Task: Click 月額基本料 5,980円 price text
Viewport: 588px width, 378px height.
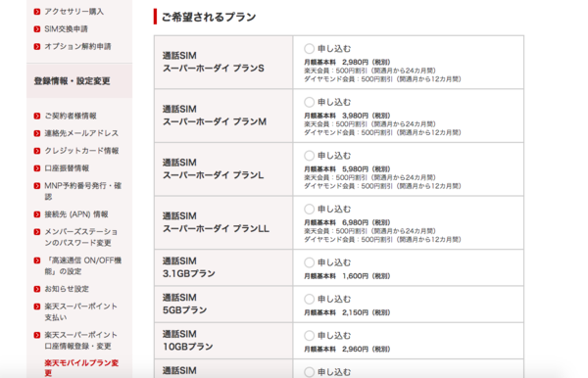Action: [x=347, y=169]
